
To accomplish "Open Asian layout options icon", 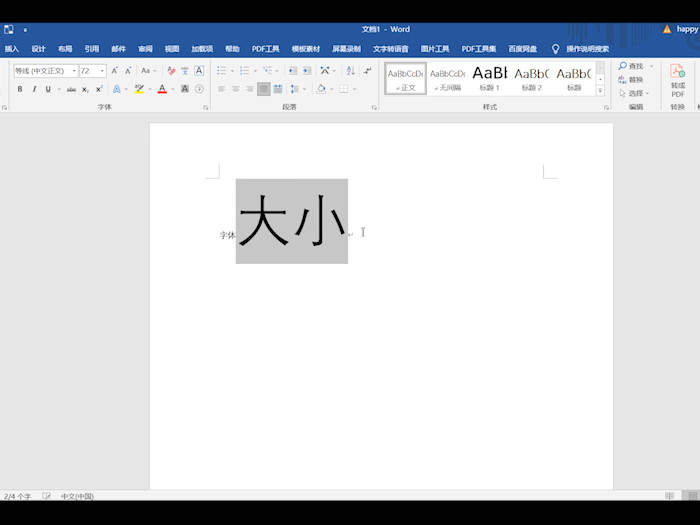I will pos(325,71).
